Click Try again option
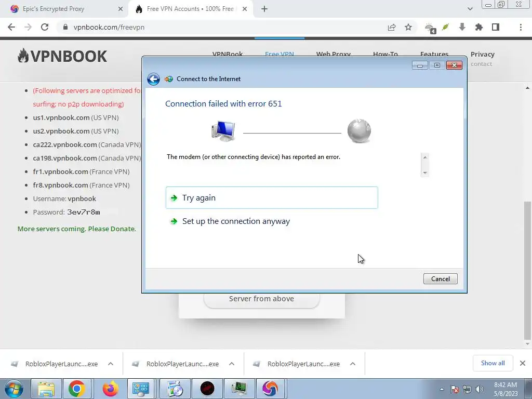This screenshot has width=532, height=399. click(x=271, y=197)
